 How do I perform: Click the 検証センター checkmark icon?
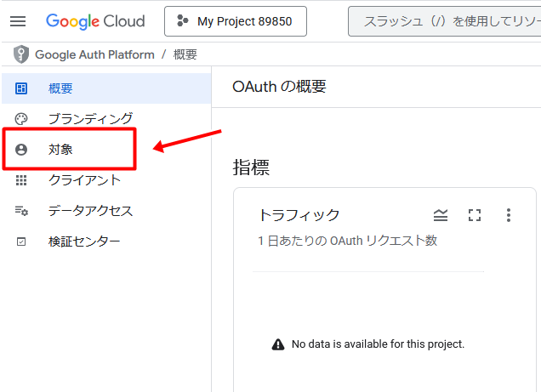click(x=21, y=241)
